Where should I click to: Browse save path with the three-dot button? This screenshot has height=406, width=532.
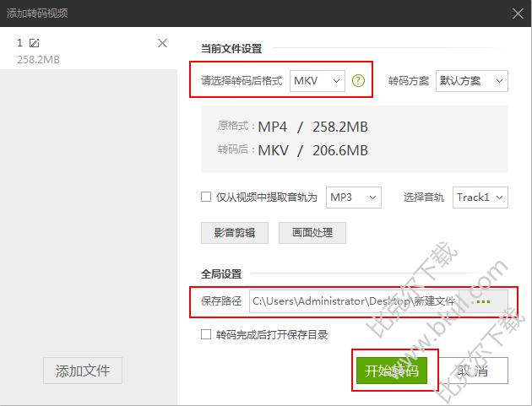click(x=483, y=301)
